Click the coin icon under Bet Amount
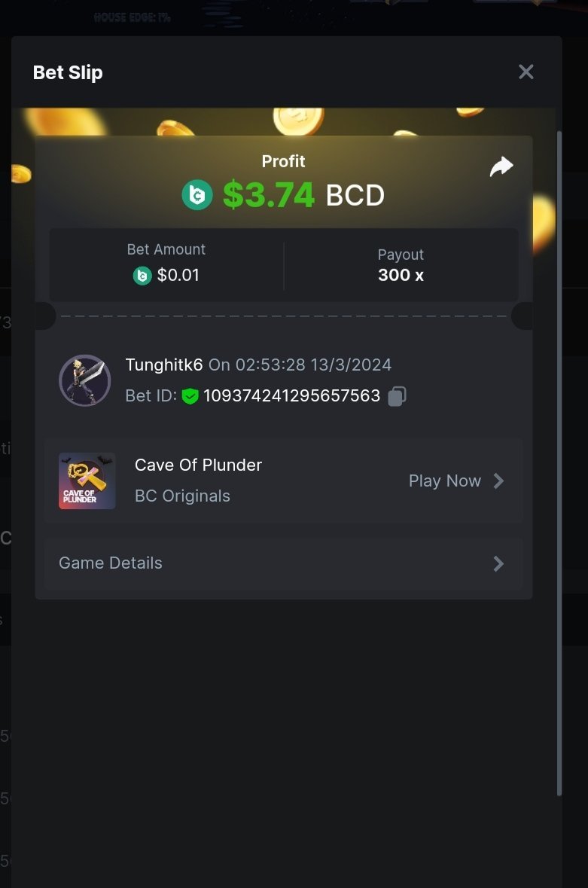This screenshot has width=588, height=888. pos(142,276)
